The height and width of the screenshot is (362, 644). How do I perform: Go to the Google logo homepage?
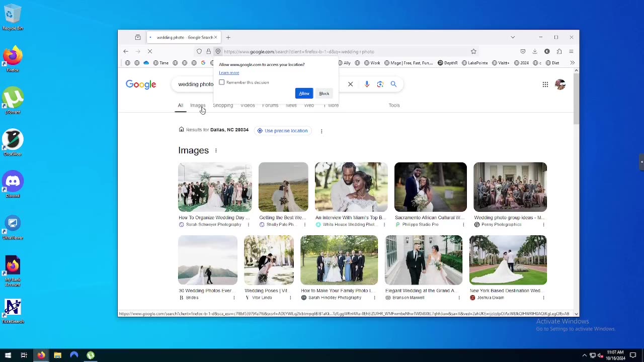tap(141, 84)
